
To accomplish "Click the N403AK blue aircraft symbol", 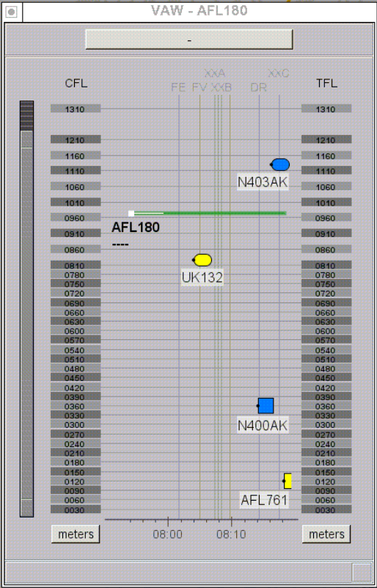I will pyautogui.click(x=280, y=164).
